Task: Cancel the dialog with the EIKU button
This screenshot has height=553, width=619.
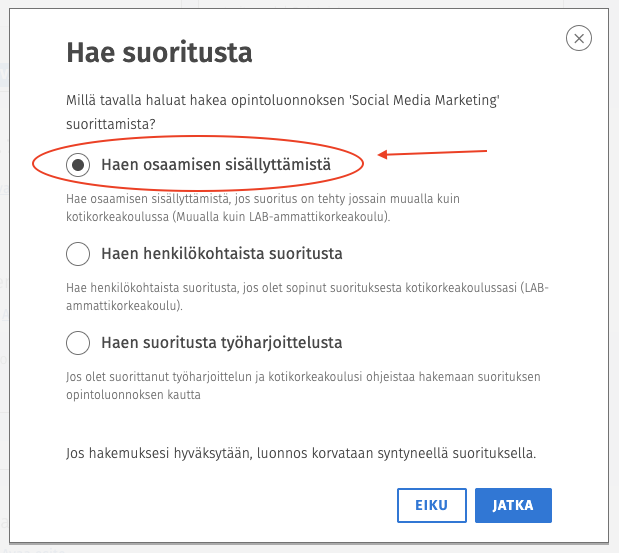Action: [x=432, y=505]
